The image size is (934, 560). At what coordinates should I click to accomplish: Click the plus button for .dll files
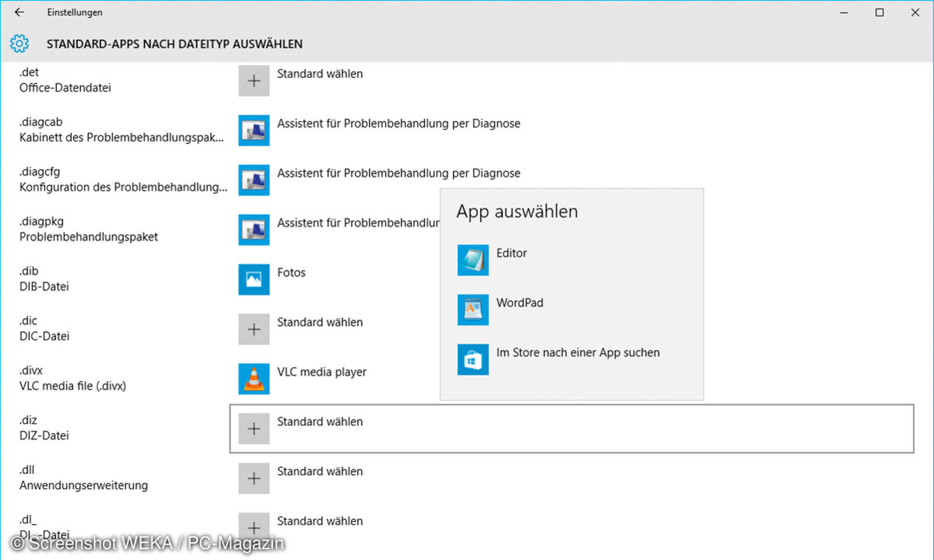(x=253, y=478)
